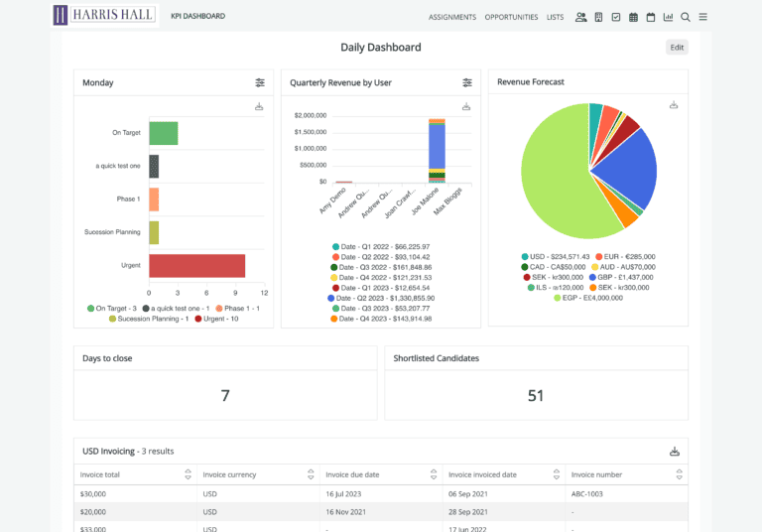Image resolution: width=762 pixels, height=532 pixels.
Task: Open filter settings on Monday widget
Action: (x=260, y=82)
